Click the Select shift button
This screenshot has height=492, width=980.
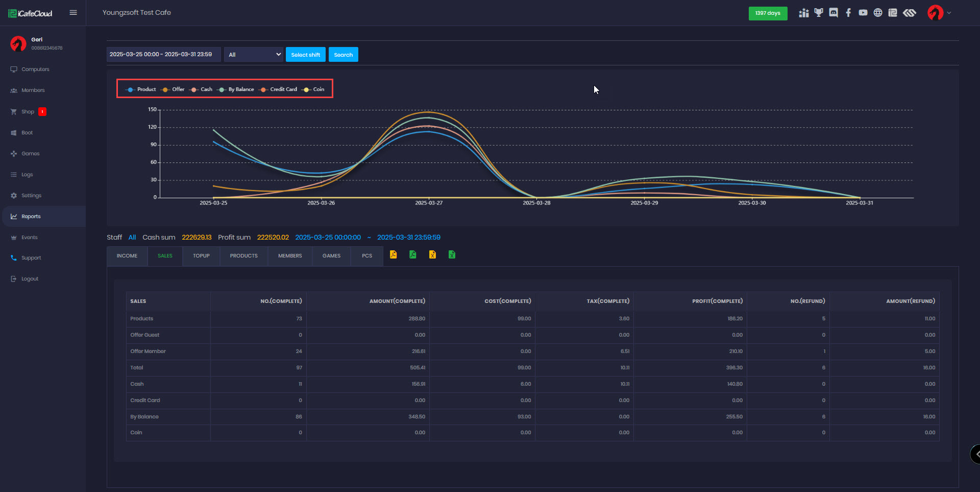tap(305, 55)
